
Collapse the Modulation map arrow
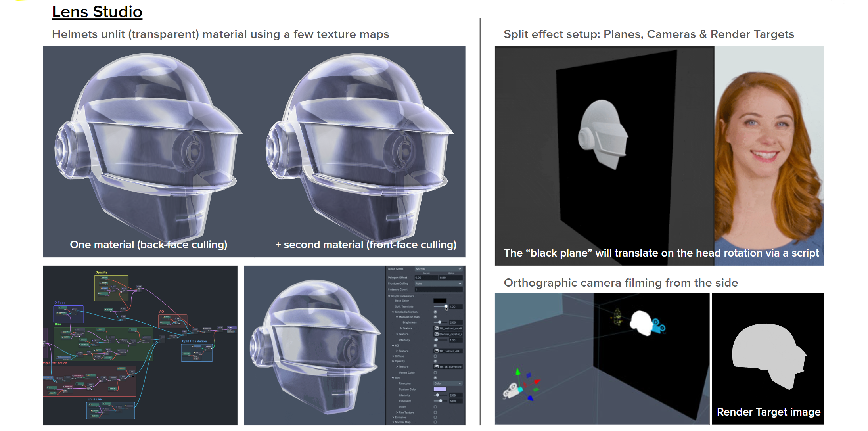[x=397, y=317]
